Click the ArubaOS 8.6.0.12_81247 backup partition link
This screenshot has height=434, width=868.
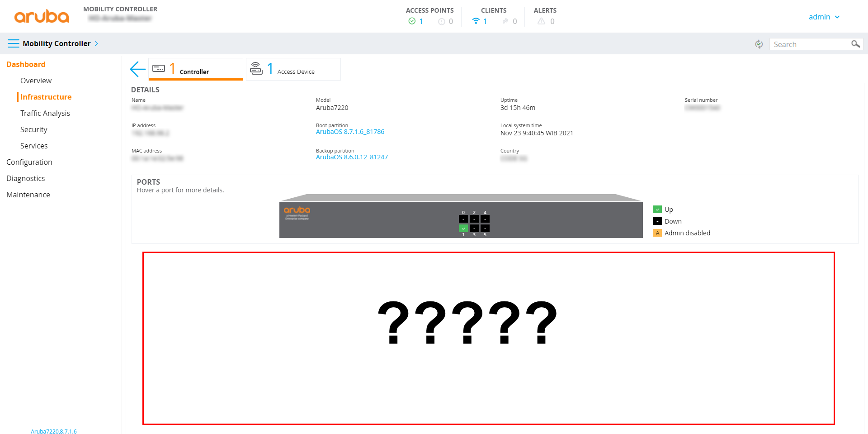click(x=352, y=157)
